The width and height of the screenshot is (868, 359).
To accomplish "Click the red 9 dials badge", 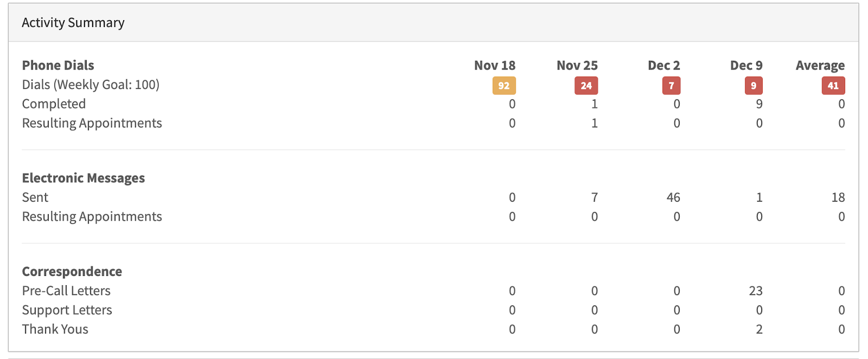I will 754,86.
